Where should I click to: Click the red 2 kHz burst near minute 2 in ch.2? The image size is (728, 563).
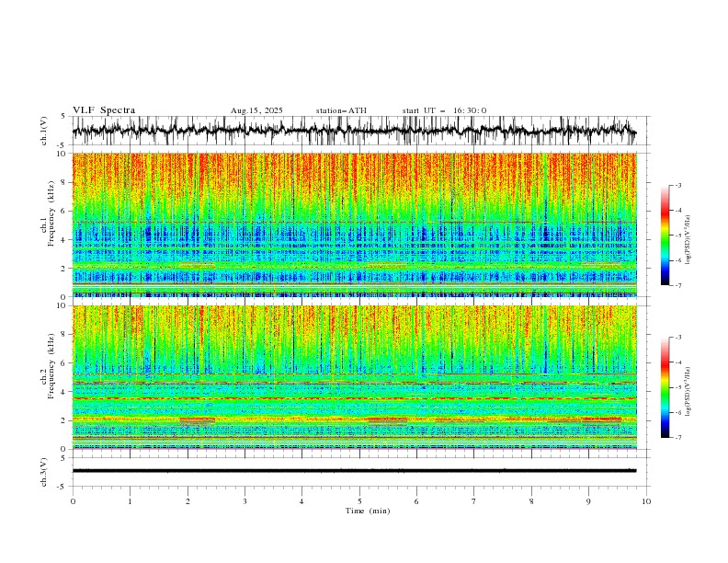click(x=198, y=419)
